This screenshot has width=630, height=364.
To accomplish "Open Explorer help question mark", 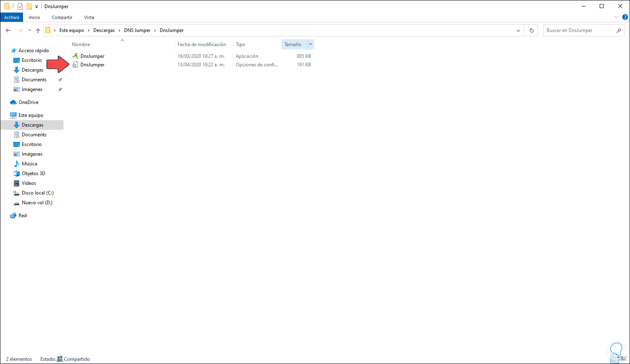I will (x=625, y=17).
